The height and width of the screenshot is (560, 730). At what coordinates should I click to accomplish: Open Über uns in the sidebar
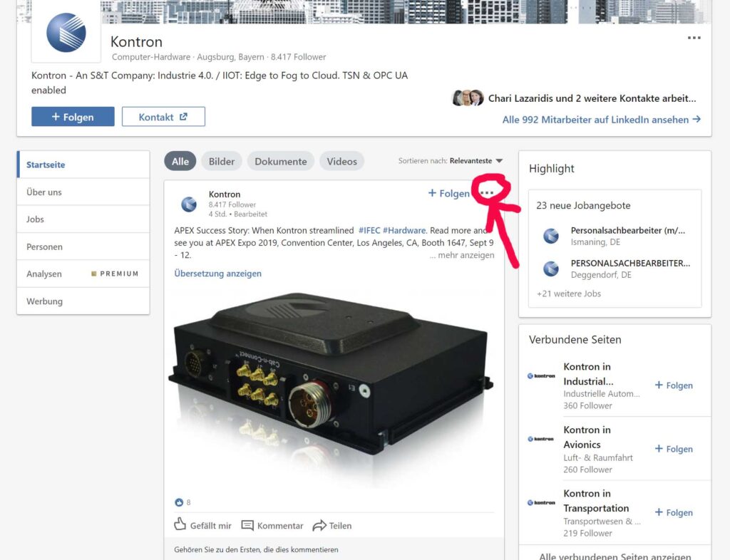(44, 192)
